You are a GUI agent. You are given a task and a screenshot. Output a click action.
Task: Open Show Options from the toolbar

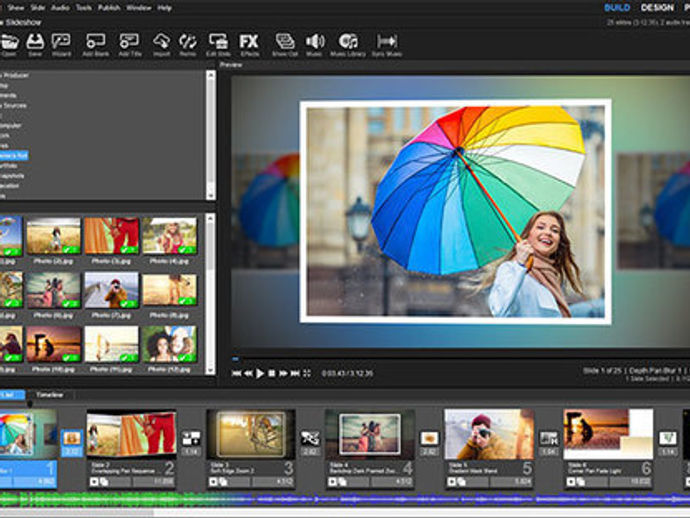point(285,44)
